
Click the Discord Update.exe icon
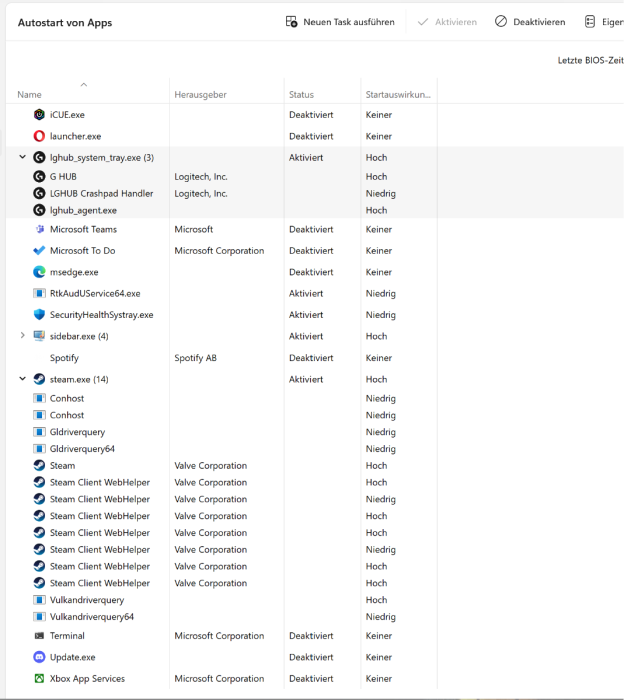(x=39, y=657)
